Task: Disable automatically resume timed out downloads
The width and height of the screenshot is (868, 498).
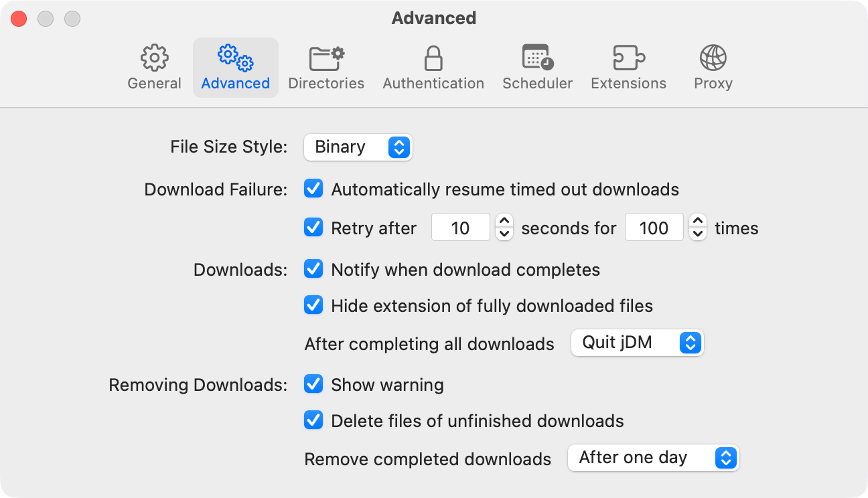Action: tap(313, 189)
